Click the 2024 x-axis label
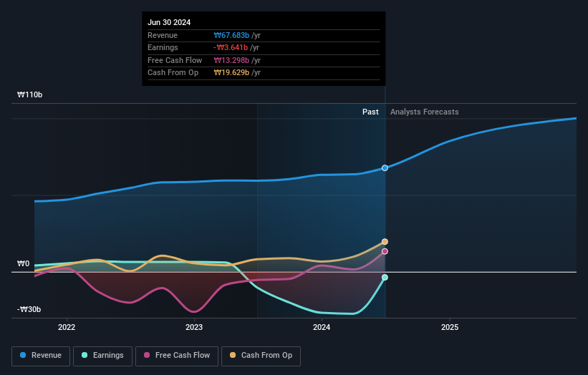The height and width of the screenshot is (375, 588). (x=322, y=327)
